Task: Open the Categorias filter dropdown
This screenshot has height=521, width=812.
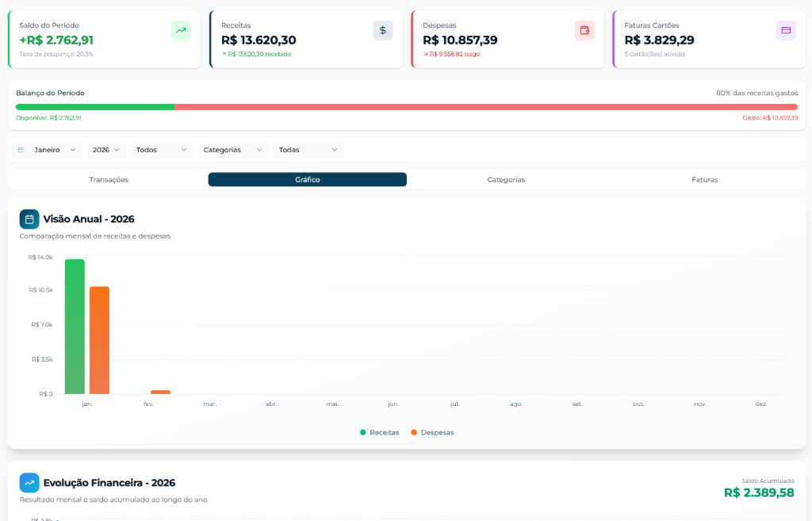Action: pos(233,150)
